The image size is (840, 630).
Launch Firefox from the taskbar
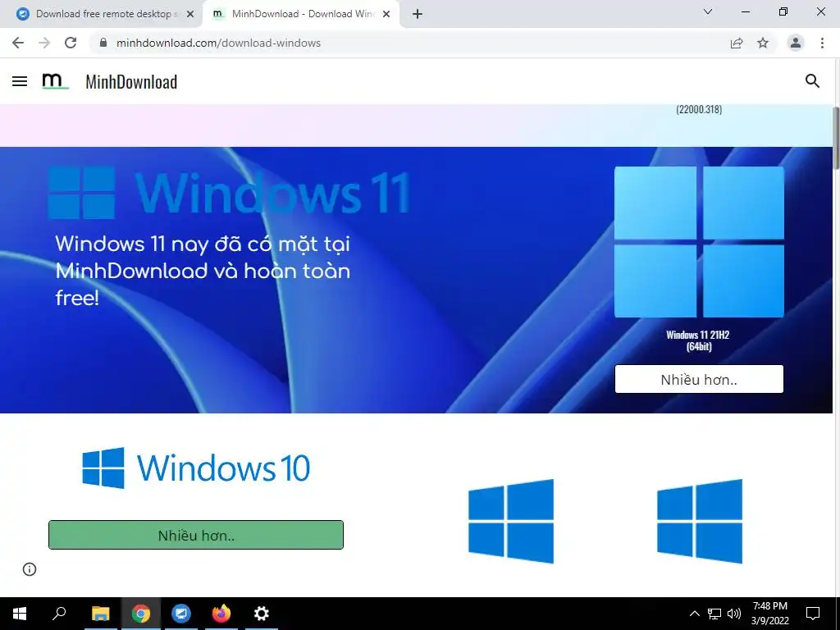[221, 614]
